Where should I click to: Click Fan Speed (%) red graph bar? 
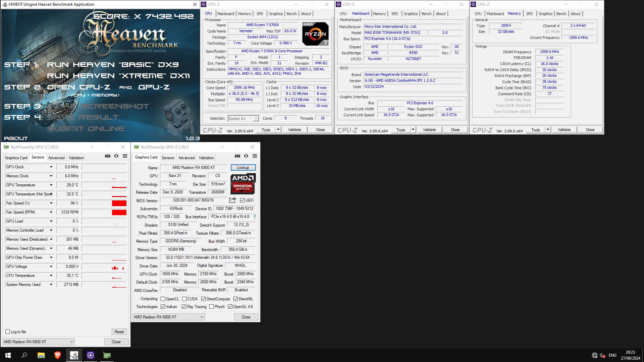click(x=119, y=203)
